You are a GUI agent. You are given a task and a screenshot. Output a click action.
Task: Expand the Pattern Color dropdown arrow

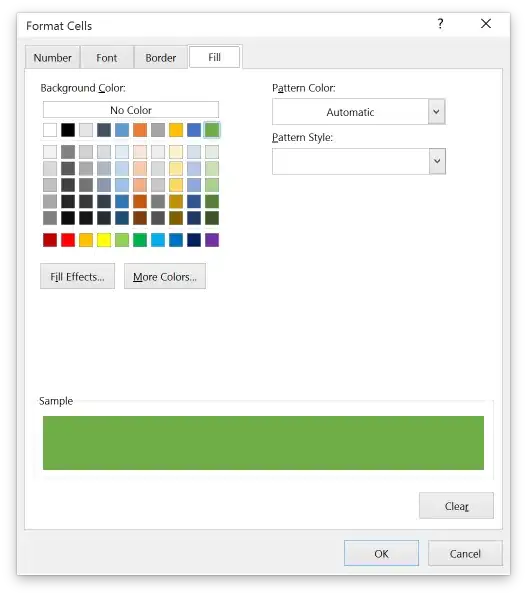tap(437, 112)
